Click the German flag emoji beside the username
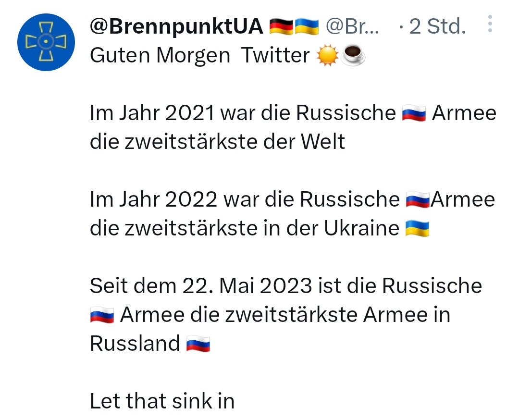Viewport: 519px width, 420px height. point(281,27)
